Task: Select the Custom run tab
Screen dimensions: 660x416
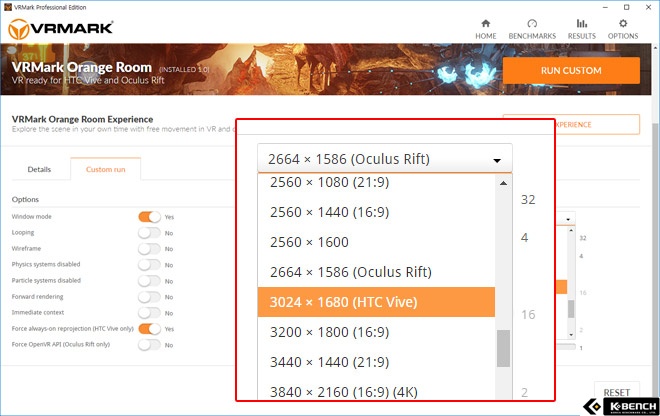Action: (106, 169)
